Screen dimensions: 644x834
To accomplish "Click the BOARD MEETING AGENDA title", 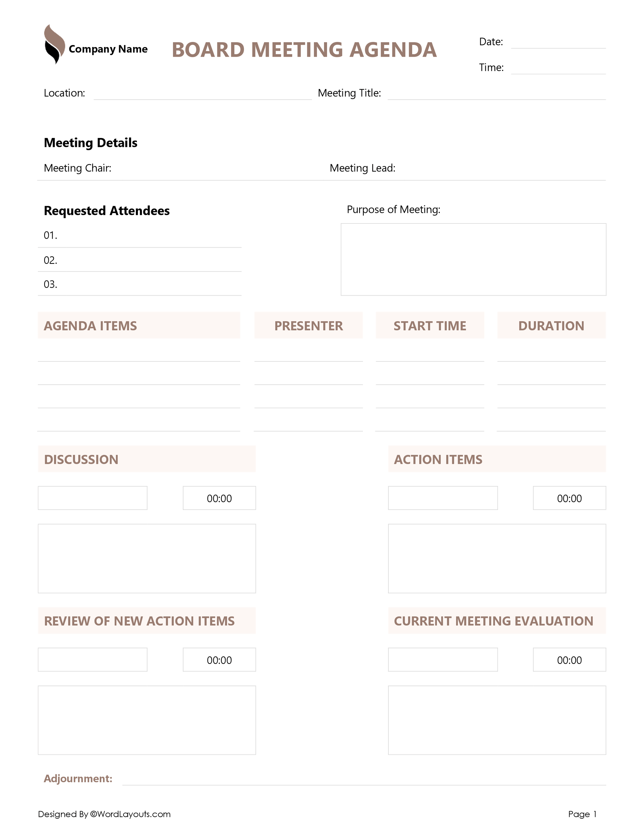I will point(304,50).
